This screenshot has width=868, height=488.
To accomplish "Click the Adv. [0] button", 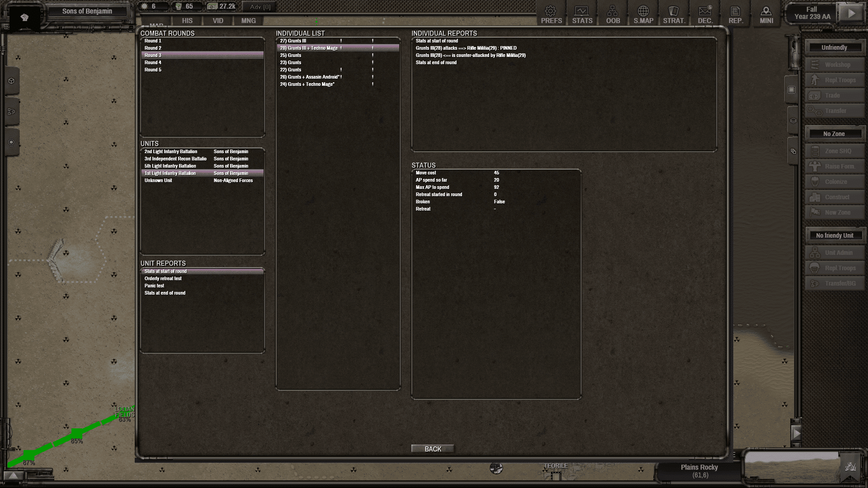I will click(260, 7).
